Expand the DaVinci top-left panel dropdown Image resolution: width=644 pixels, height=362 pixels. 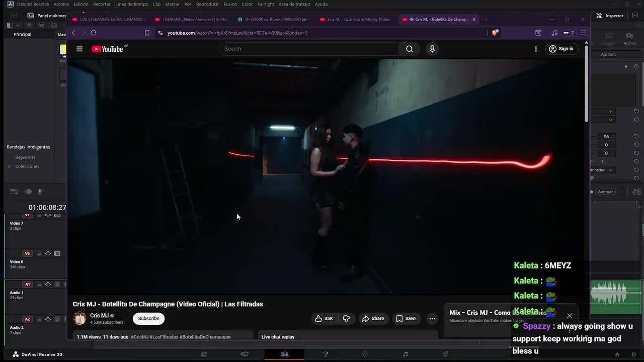click(x=14, y=16)
